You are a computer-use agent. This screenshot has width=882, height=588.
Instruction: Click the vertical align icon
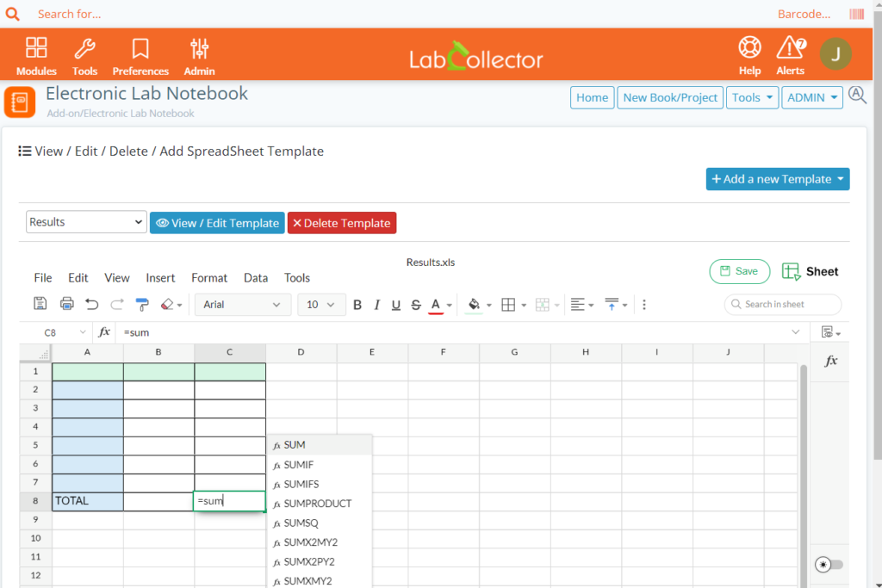click(x=612, y=305)
